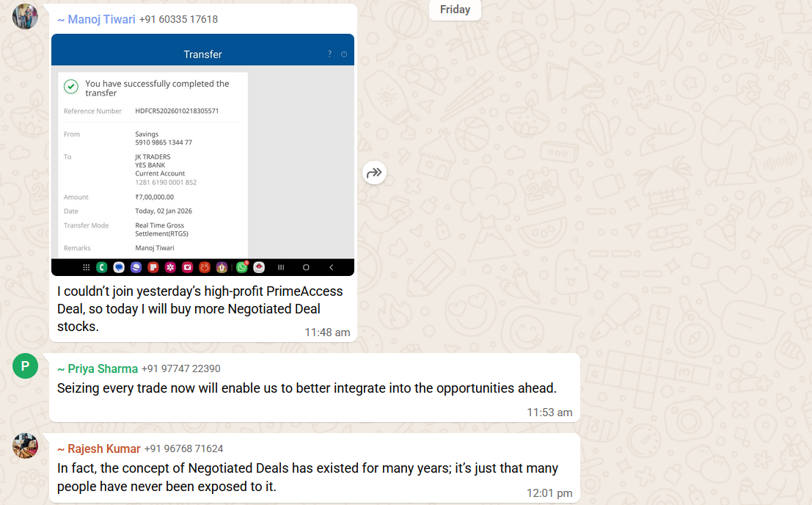This screenshot has height=505, width=812.
Task: Click Rajesh Kumar's message about Negotiated Deals
Action: 307,477
